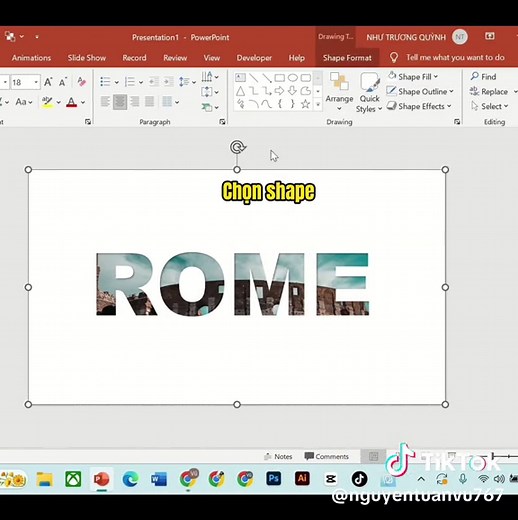Image resolution: width=518 pixels, height=520 pixels.
Task: Select the Left Brace shape
Action: [280, 104]
